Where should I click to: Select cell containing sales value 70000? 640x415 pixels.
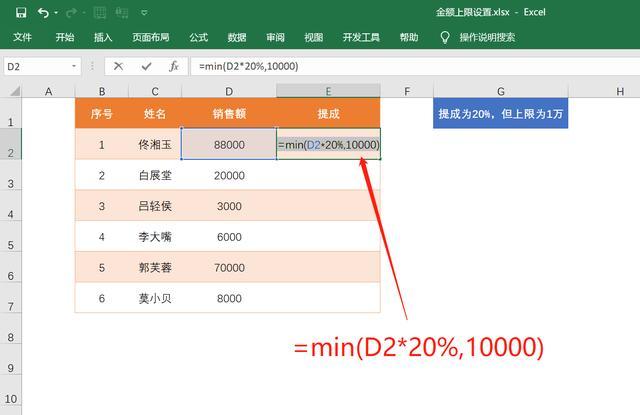click(x=228, y=268)
